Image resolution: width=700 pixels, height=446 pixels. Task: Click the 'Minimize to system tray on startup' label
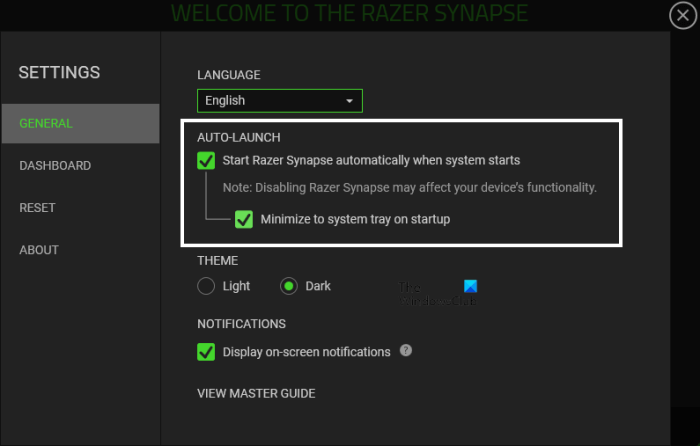(355, 219)
